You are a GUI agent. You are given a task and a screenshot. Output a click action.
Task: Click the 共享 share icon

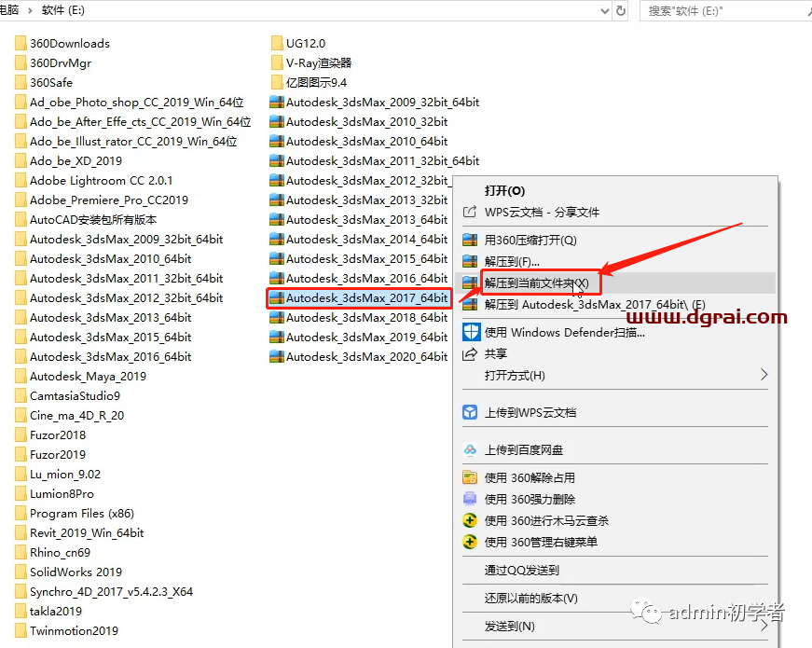pyautogui.click(x=470, y=353)
